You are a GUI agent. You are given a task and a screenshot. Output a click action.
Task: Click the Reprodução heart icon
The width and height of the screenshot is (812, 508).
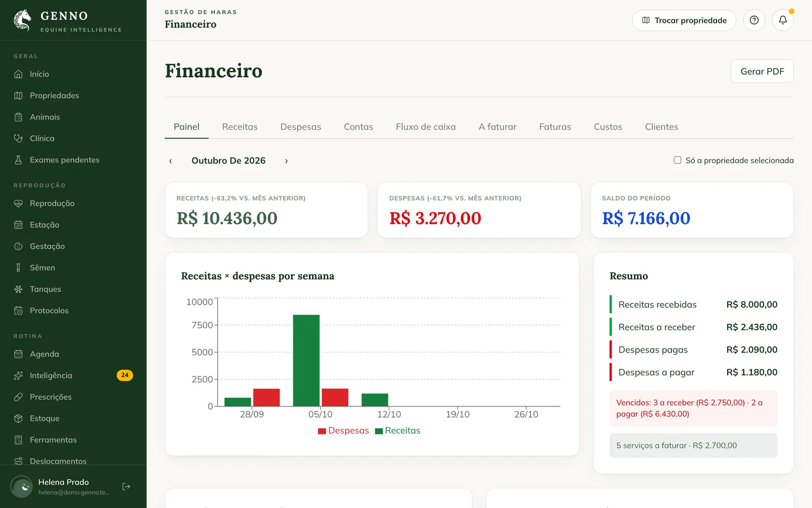tap(18, 203)
